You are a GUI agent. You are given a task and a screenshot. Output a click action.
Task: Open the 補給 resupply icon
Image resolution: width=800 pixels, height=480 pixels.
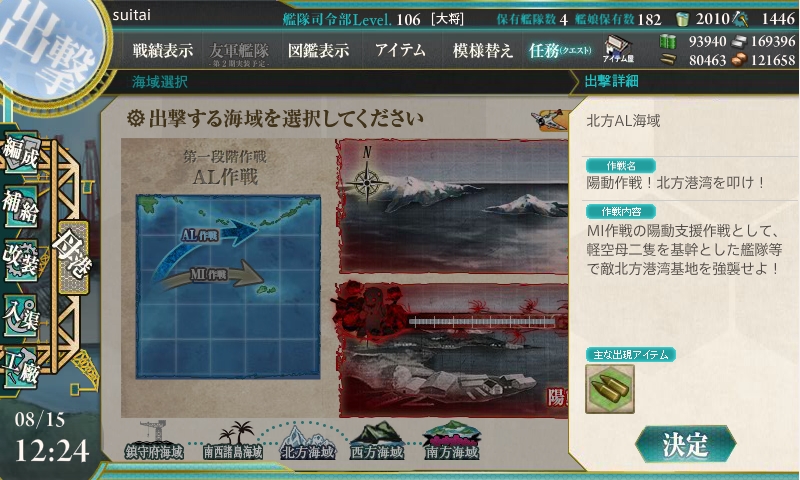pos(20,207)
